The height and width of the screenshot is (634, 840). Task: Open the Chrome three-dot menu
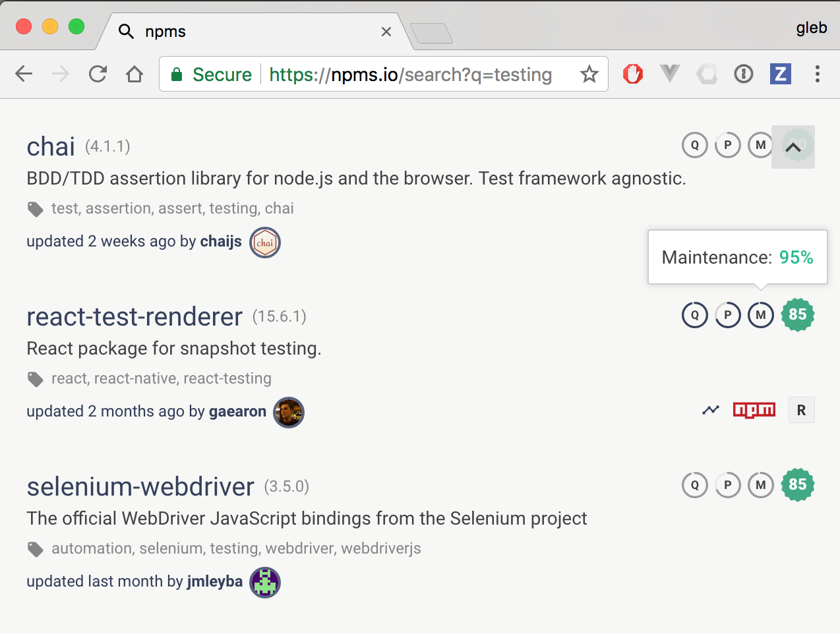[x=818, y=74]
